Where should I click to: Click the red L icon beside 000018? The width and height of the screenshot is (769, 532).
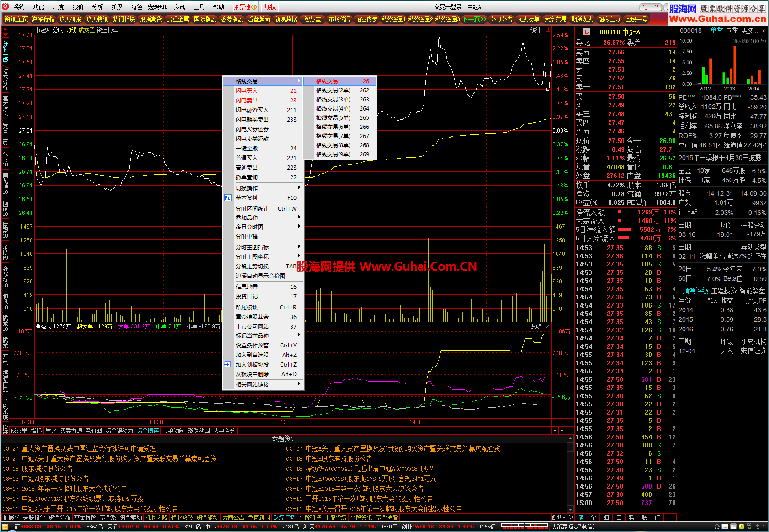[x=586, y=32]
